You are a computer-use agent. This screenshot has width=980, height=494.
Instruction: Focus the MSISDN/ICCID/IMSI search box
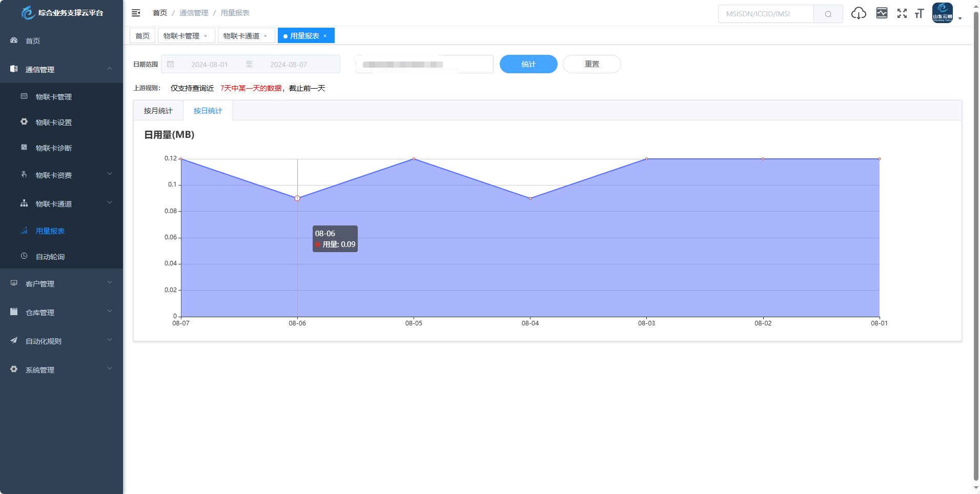click(766, 14)
